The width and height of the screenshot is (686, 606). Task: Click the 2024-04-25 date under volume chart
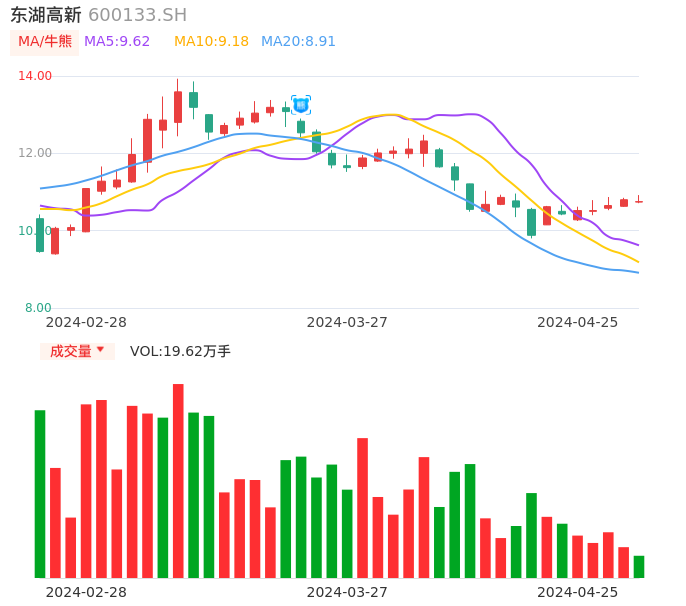click(577, 592)
